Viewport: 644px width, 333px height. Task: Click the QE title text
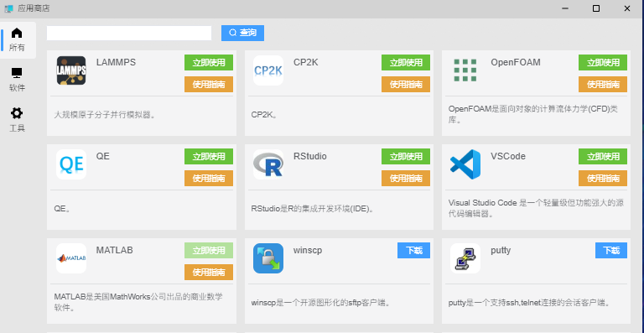click(x=102, y=157)
